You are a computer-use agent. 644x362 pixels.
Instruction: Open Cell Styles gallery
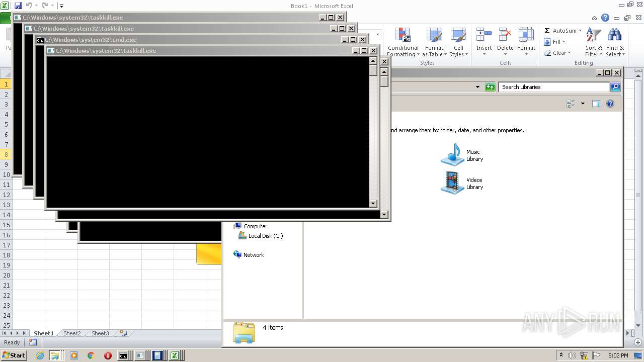(x=458, y=43)
